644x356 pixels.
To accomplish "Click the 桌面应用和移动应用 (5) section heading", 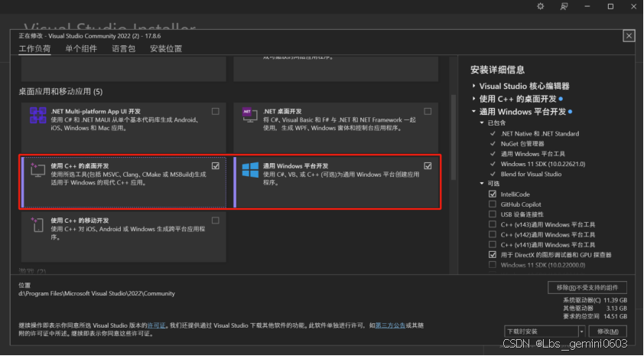I will click(x=60, y=91).
